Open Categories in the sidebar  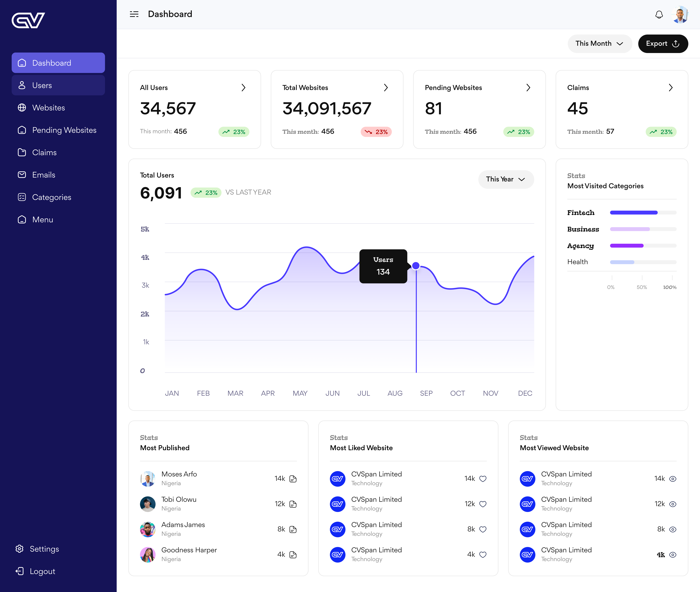pos(58,197)
